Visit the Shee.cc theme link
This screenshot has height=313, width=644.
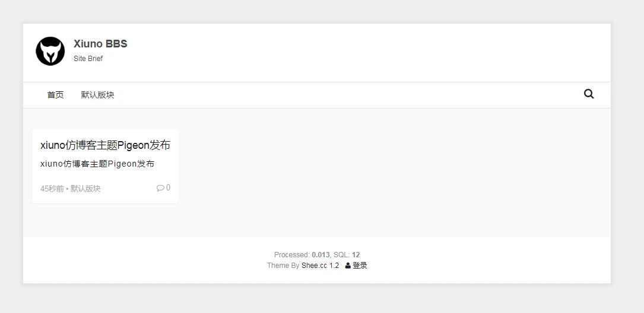[x=314, y=266]
